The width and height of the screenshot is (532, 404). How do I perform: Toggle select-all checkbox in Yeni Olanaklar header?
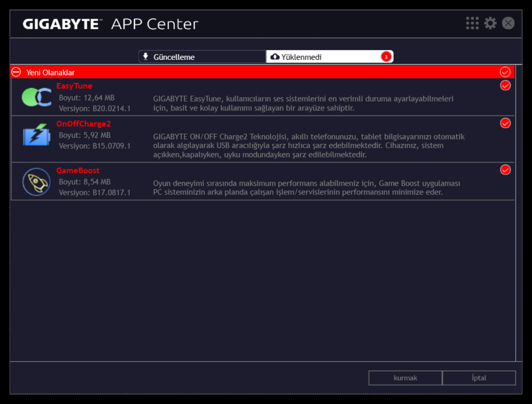pos(505,72)
